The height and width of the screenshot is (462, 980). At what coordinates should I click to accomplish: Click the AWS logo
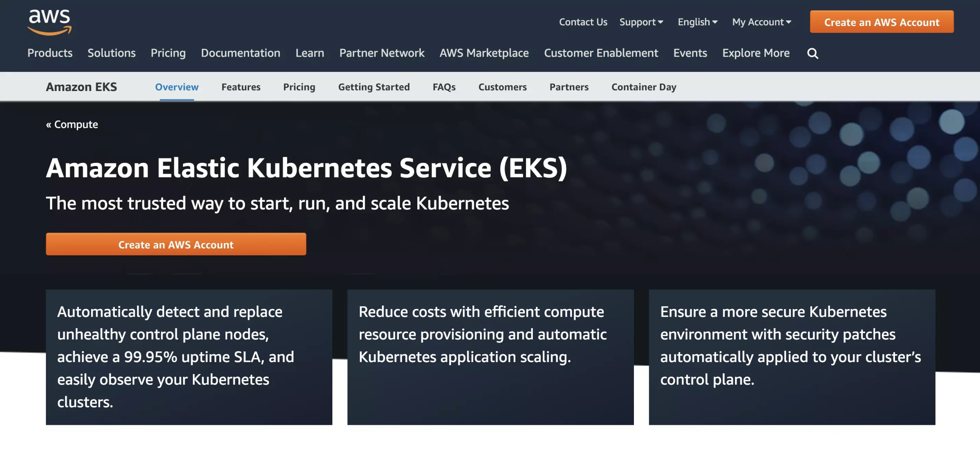49,22
